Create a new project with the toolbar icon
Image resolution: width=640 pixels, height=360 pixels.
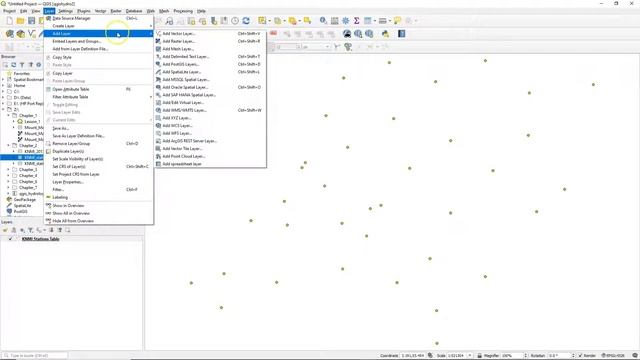click(x=9, y=21)
